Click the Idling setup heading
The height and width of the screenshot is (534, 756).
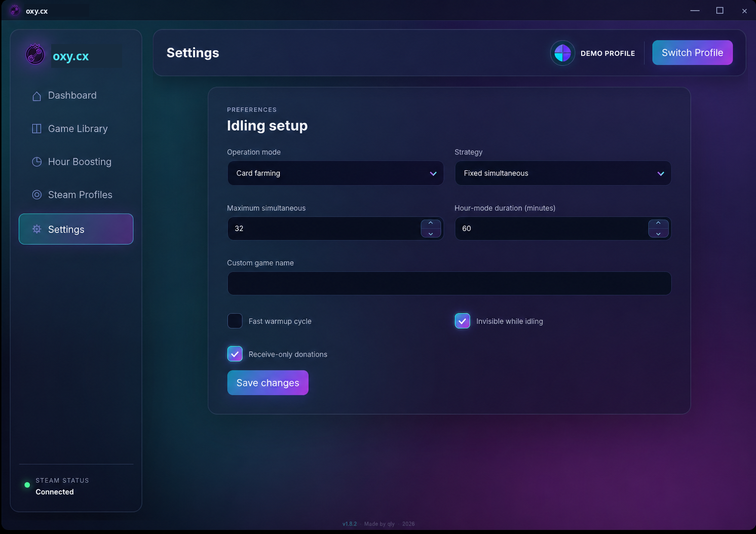pyautogui.click(x=267, y=126)
